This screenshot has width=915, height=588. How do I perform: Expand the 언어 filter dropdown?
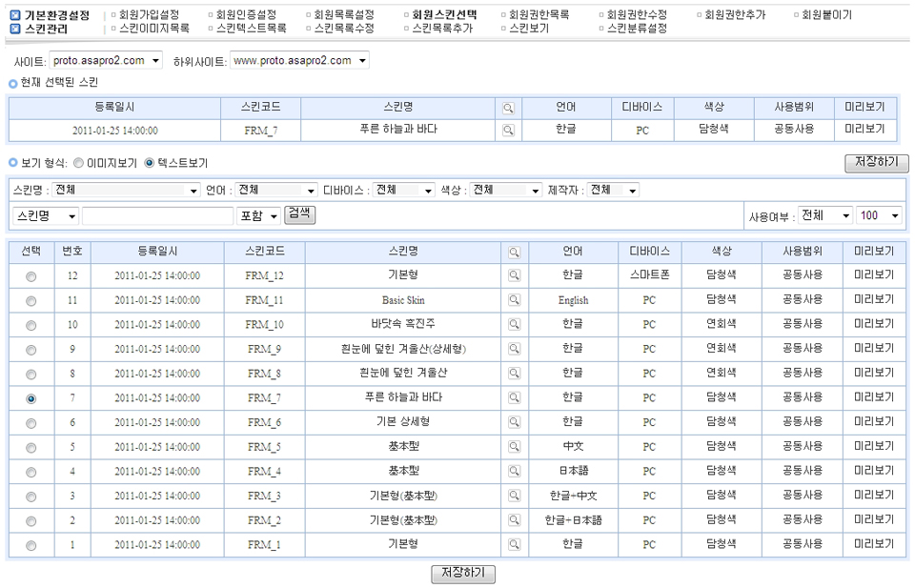pos(275,190)
